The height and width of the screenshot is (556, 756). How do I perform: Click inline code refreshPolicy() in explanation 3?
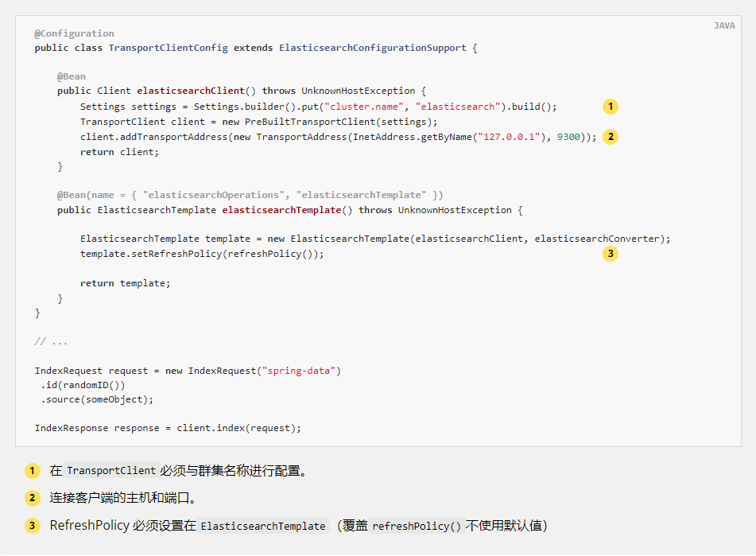tap(417, 526)
